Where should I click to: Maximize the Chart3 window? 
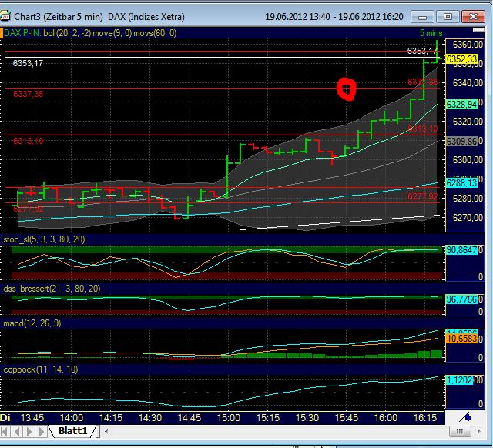coord(448,17)
